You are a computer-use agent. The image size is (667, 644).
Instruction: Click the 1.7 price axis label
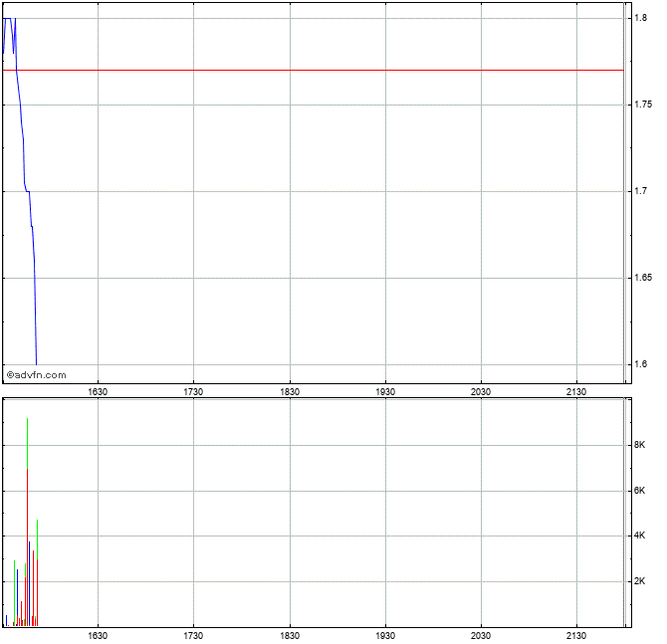tap(641, 191)
